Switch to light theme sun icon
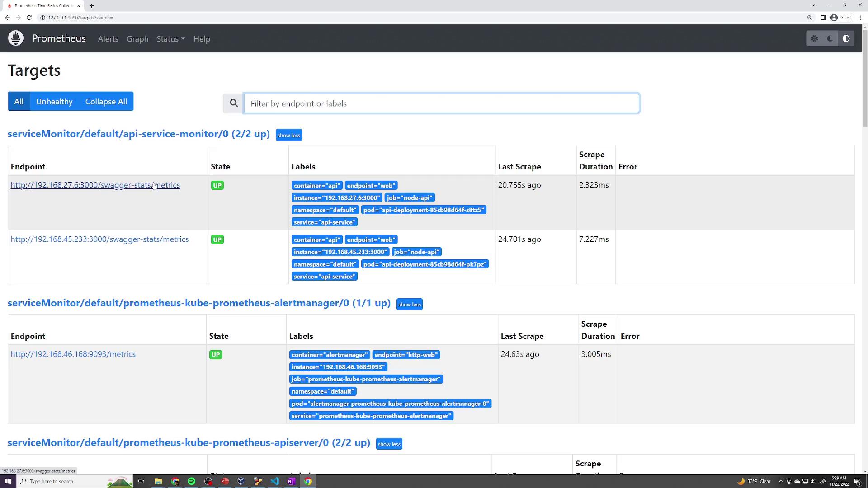 tap(815, 39)
